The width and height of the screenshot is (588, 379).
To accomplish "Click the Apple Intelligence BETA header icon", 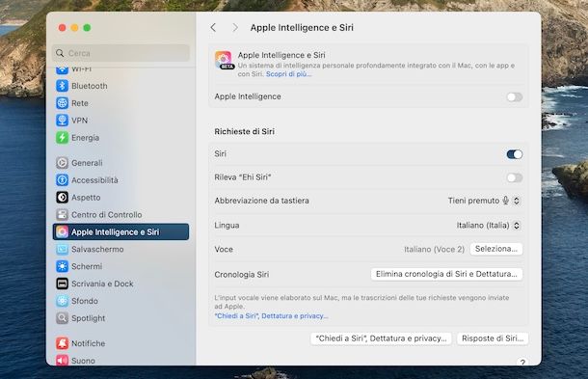I will click(x=224, y=60).
